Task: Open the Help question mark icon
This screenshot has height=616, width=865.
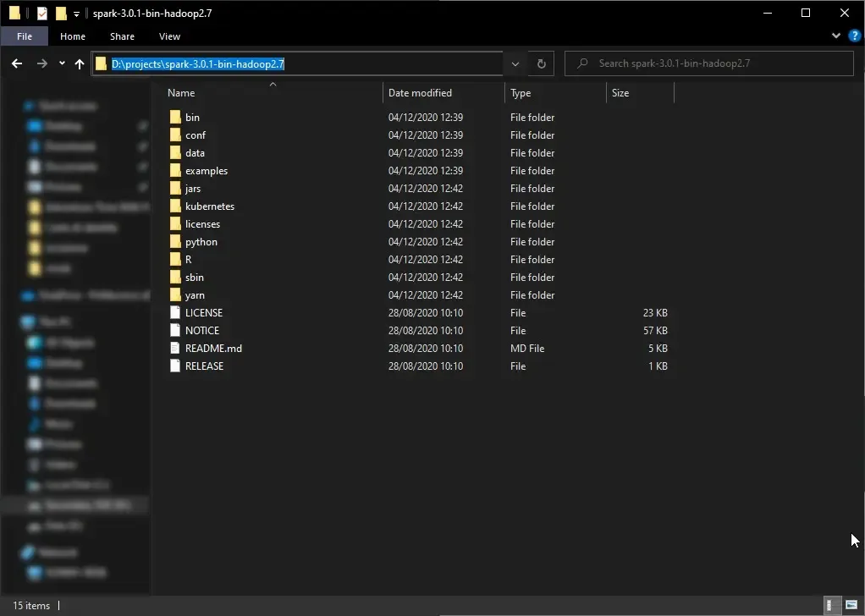Action: 854,36
